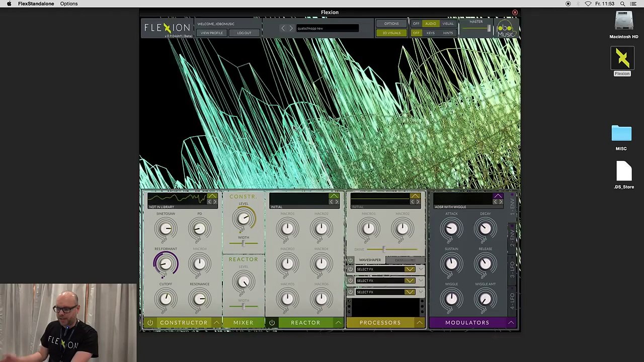Click the Processors MACRO1 knob
The width and height of the screenshot is (644, 362).
point(368,229)
